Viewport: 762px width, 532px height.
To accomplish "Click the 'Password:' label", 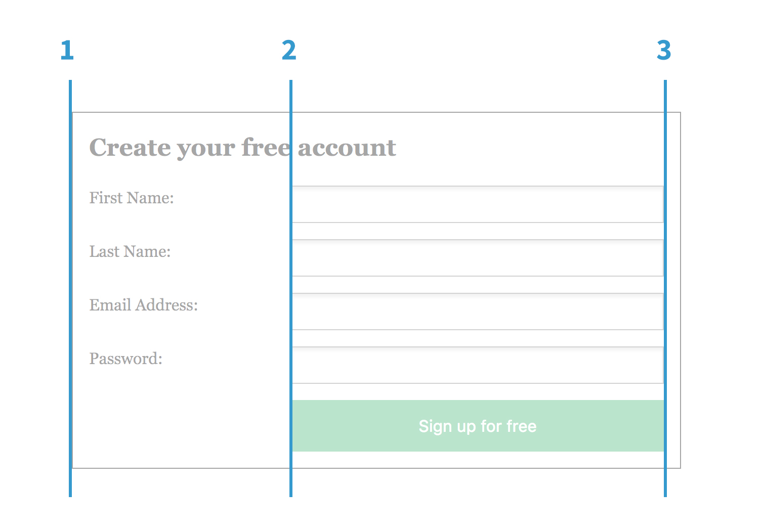I will point(126,359).
